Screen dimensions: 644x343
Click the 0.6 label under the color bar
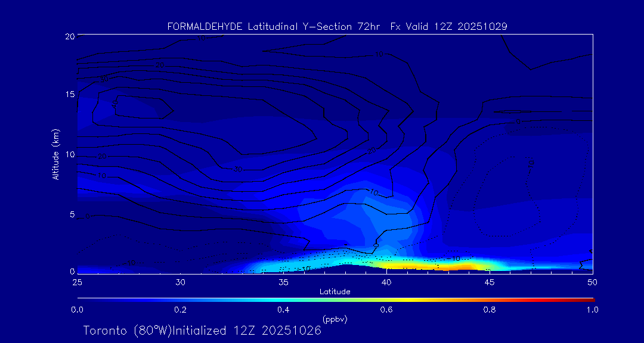point(386,310)
